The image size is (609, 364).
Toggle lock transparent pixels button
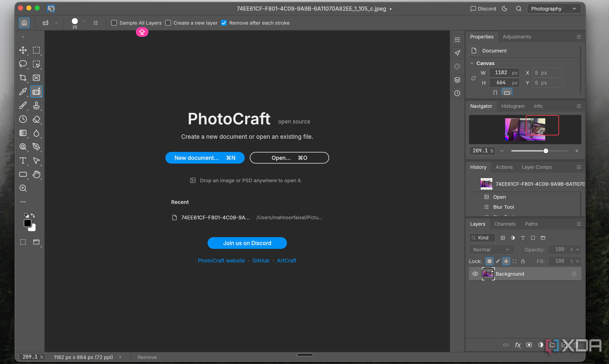[x=489, y=261]
